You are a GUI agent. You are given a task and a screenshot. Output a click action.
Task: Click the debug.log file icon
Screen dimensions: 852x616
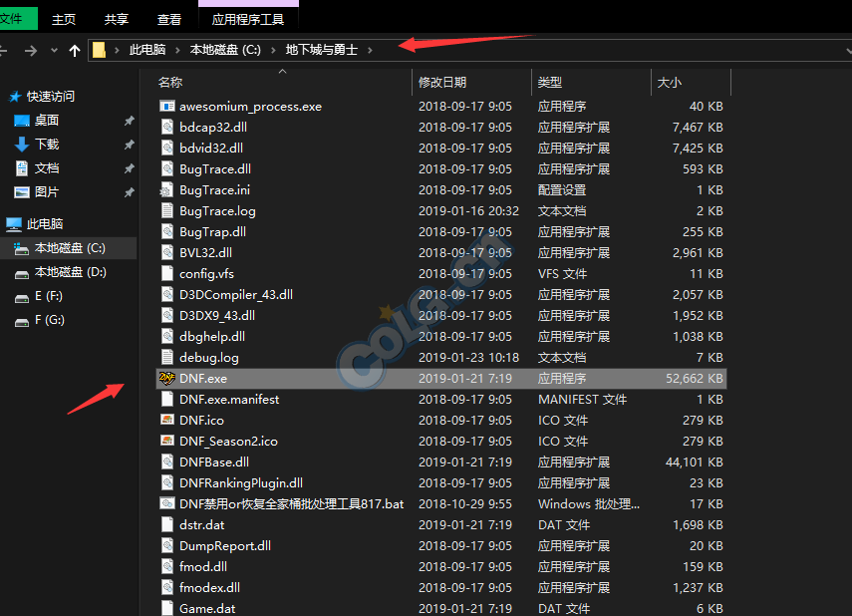(166, 357)
